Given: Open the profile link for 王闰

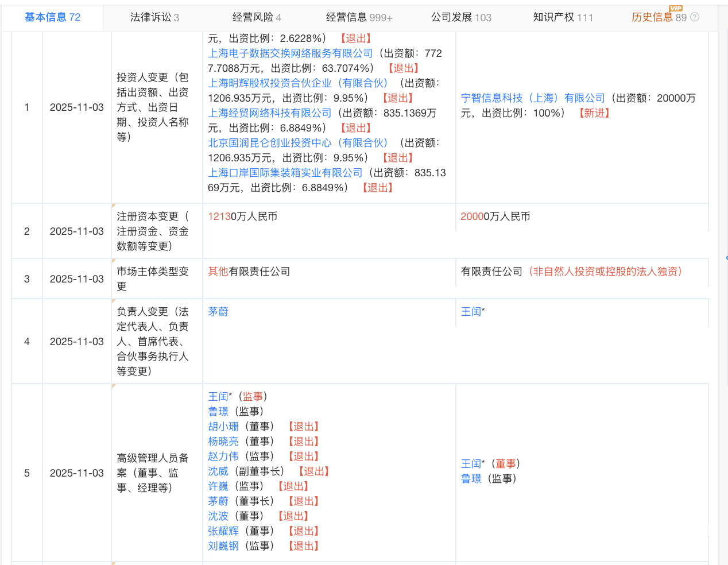Looking at the screenshot, I should (x=470, y=312).
